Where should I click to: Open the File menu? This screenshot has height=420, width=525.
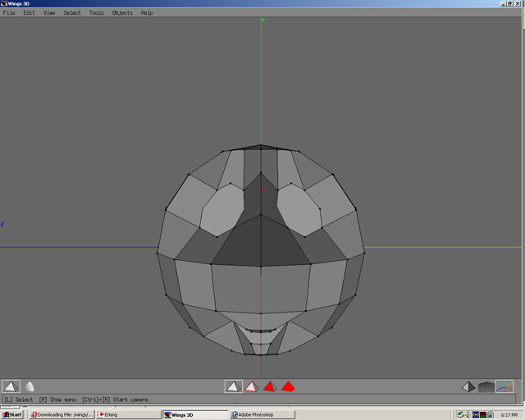pyautogui.click(x=9, y=13)
